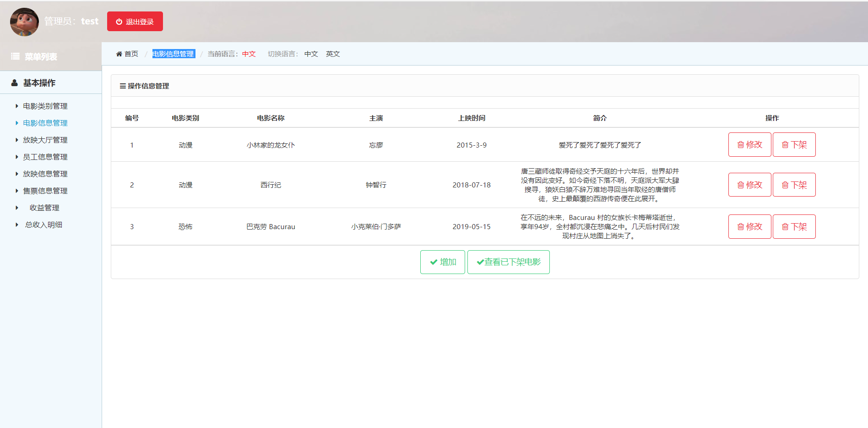Switch language to 英文
Image resolution: width=868 pixels, height=428 pixels.
point(333,54)
